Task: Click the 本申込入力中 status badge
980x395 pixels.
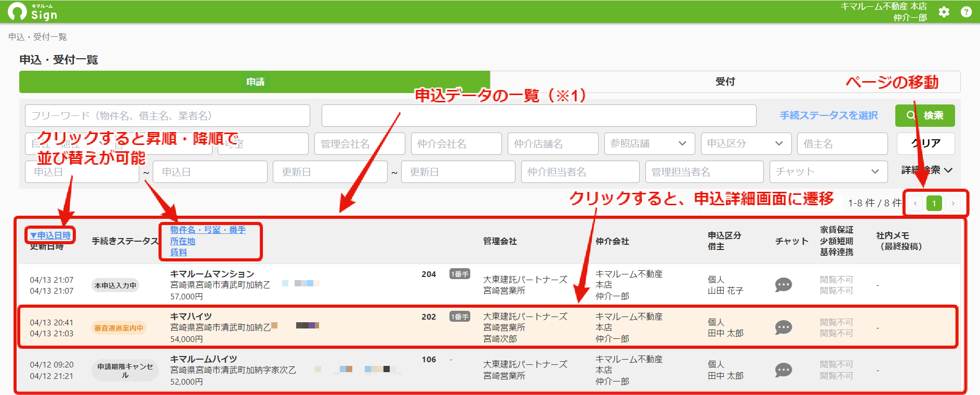Action: click(115, 285)
